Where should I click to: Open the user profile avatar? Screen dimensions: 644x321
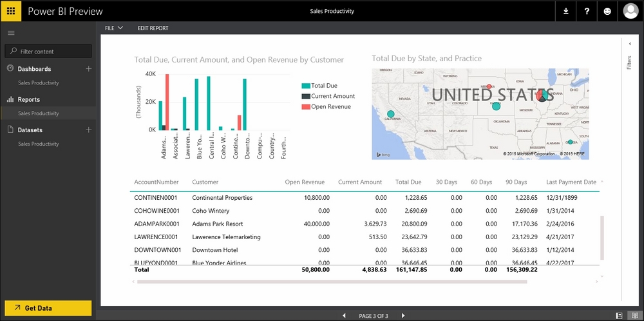(631, 11)
